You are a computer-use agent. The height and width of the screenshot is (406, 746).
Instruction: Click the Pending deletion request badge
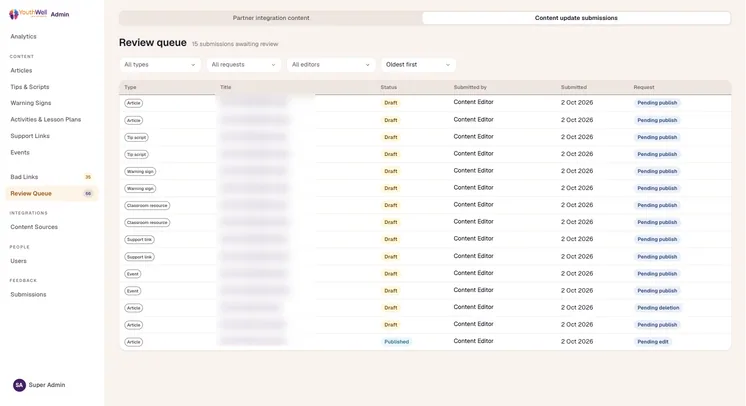tap(658, 308)
